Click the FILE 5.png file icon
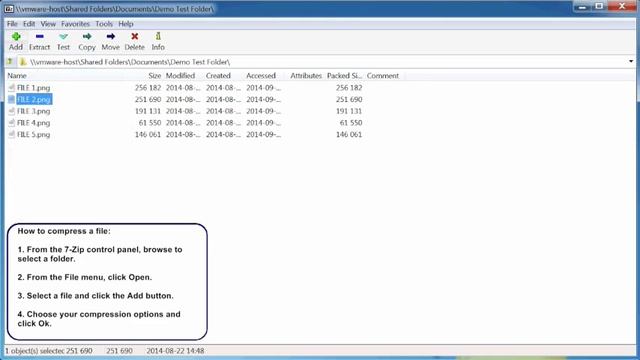Viewport: 640px width, 360px height. (x=11, y=134)
